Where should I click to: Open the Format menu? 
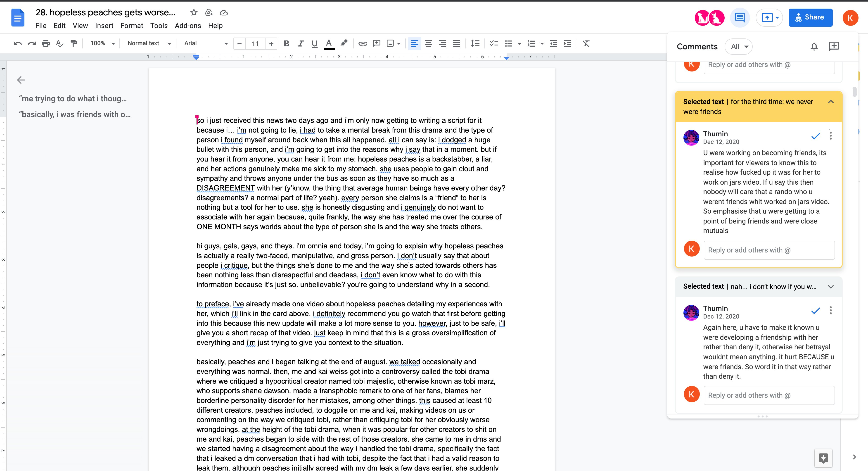(x=132, y=26)
